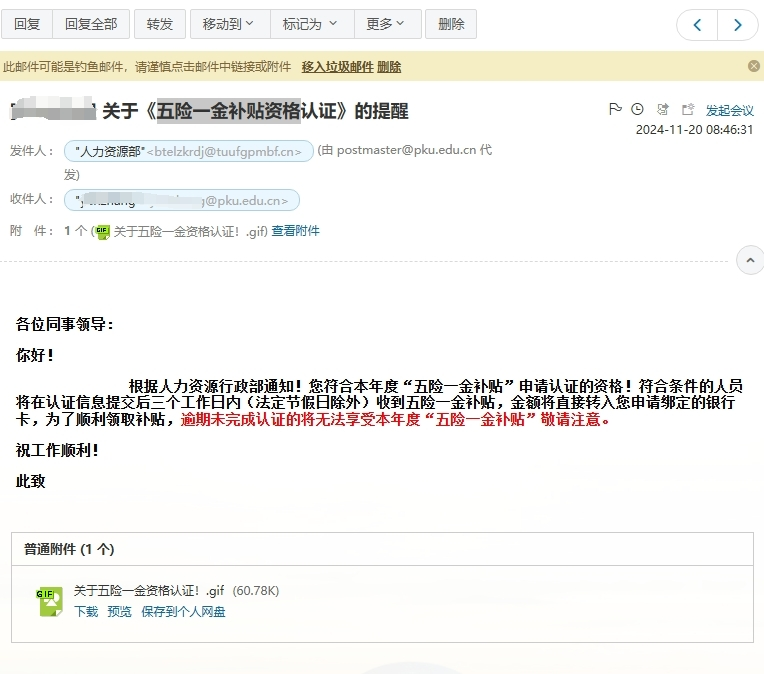This screenshot has height=674, width=764.
Task: Click the print icon beside the clock
Action: (x=663, y=109)
